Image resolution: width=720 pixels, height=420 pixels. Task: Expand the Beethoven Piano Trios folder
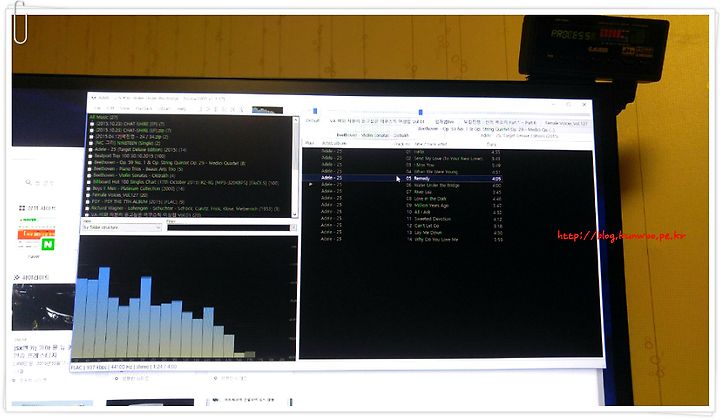point(90,169)
